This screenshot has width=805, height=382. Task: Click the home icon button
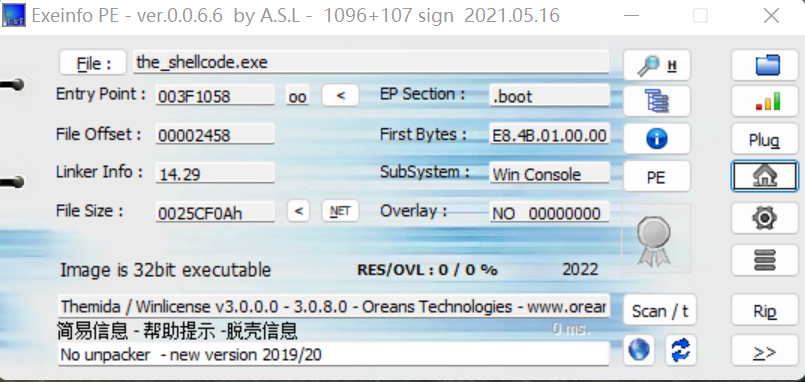[x=765, y=176]
